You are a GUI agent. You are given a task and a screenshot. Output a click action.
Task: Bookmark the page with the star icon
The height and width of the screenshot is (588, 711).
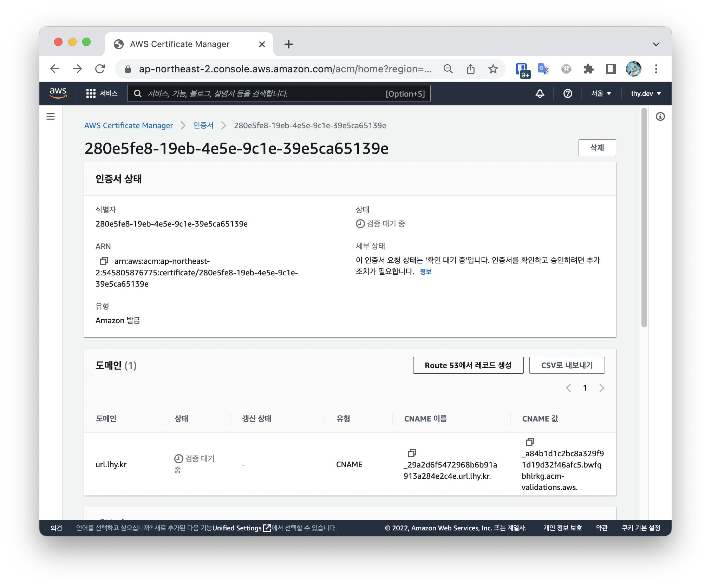[493, 69]
